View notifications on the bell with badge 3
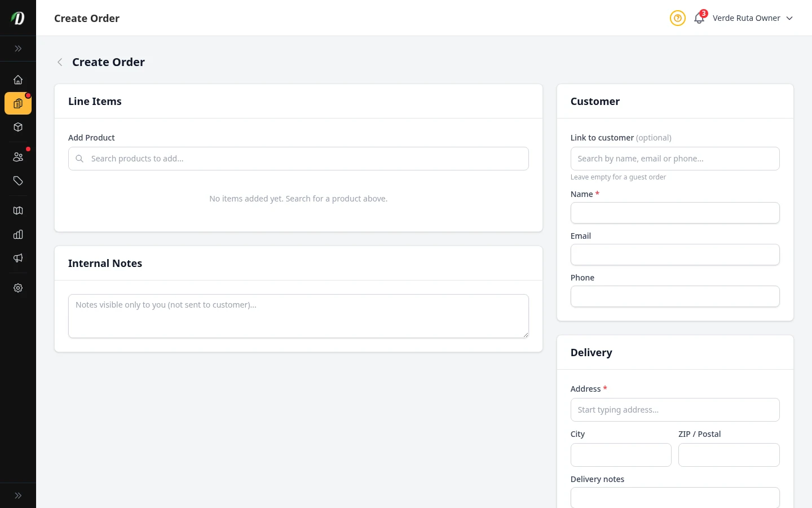The width and height of the screenshot is (812, 508). [x=699, y=18]
